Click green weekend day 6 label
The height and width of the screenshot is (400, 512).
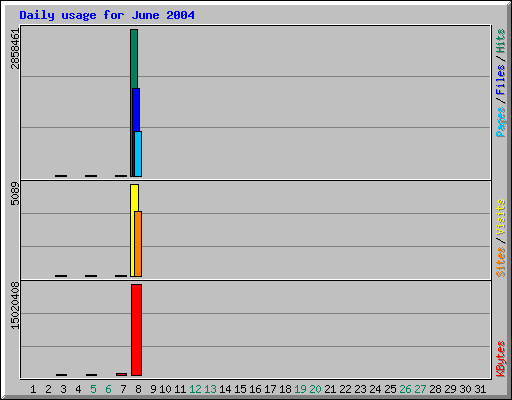(108, 389)
